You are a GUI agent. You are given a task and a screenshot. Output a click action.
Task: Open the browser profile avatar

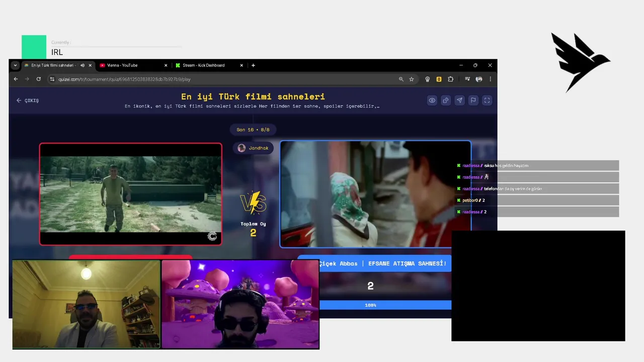tap(479, 79)
